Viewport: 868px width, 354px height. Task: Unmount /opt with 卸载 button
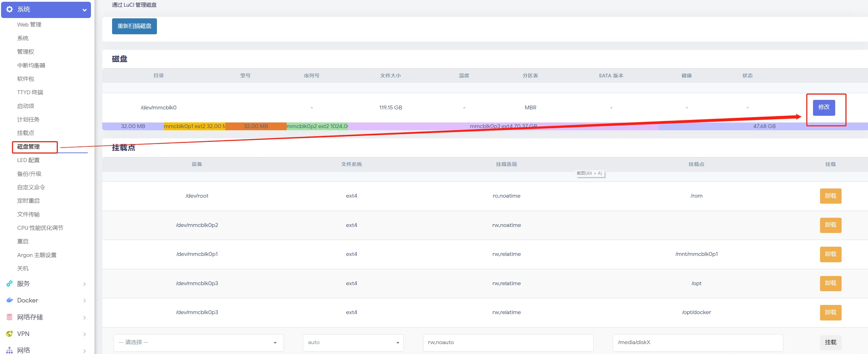(x=831, y=283)
